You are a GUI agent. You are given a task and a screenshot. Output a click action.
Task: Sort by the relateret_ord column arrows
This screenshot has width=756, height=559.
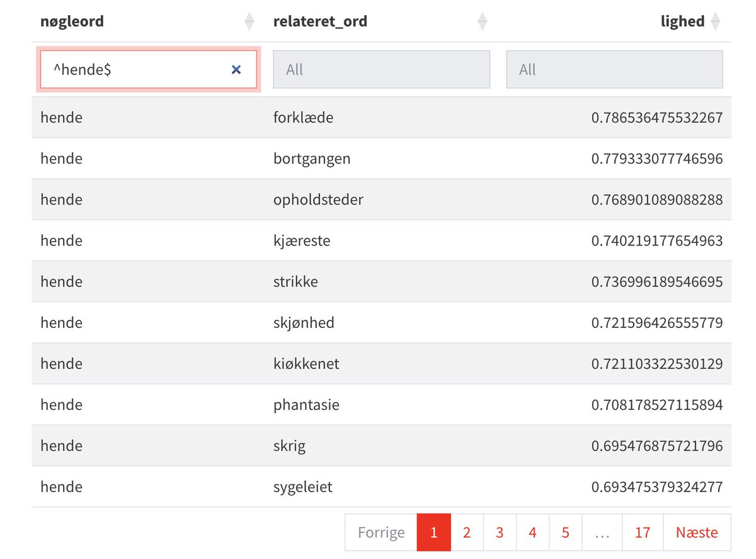click(x=483, y=21)
